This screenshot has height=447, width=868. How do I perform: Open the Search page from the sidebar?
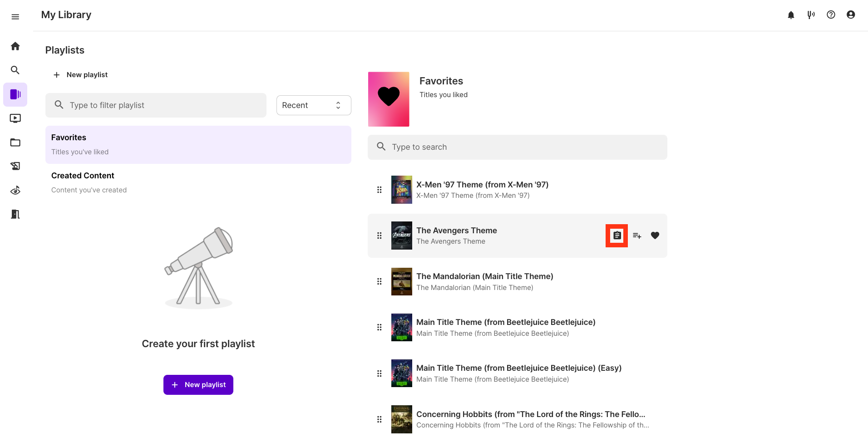click(x=15, y=70)
